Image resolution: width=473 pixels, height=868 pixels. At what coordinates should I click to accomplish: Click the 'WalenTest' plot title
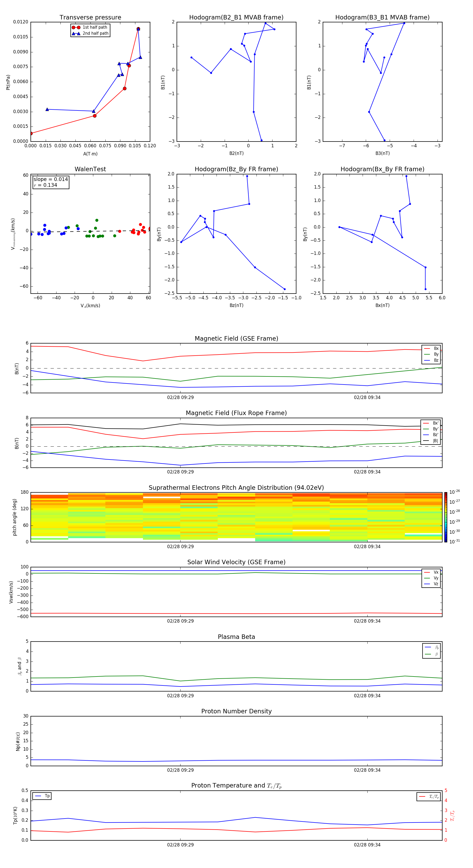[x=90, y=169]
